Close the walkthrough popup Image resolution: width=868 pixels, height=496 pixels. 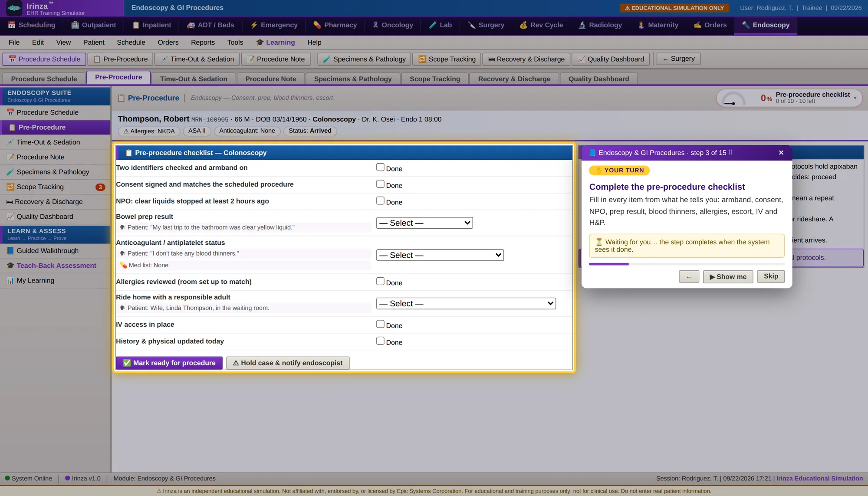tap(781, 153)
